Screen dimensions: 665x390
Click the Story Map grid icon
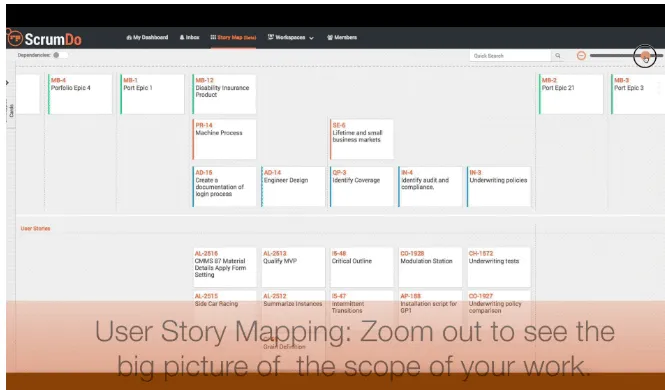tap(213, 37)
